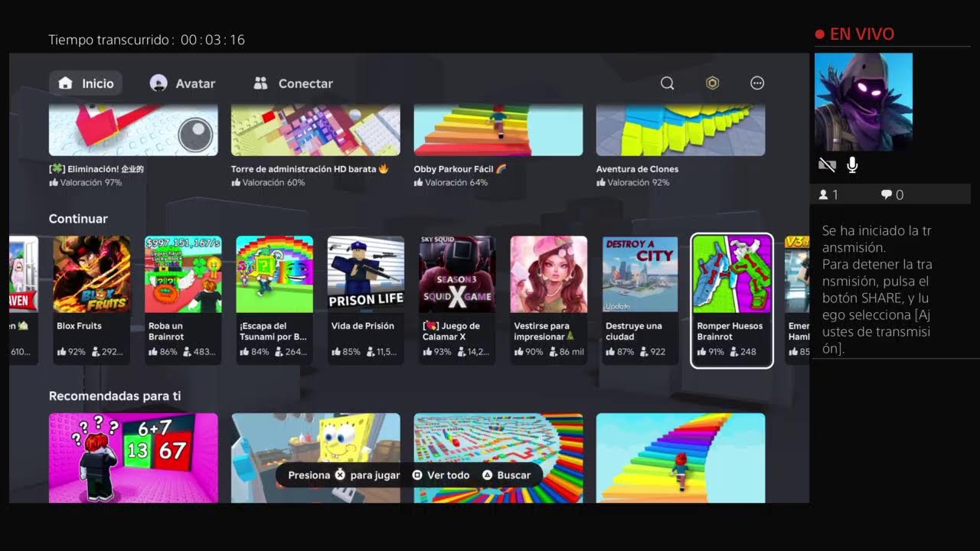This screenshot has width=980, height=551.
Task: Open the Romper Huesos Brainrot thumbnail
Action: pos(732,274)
